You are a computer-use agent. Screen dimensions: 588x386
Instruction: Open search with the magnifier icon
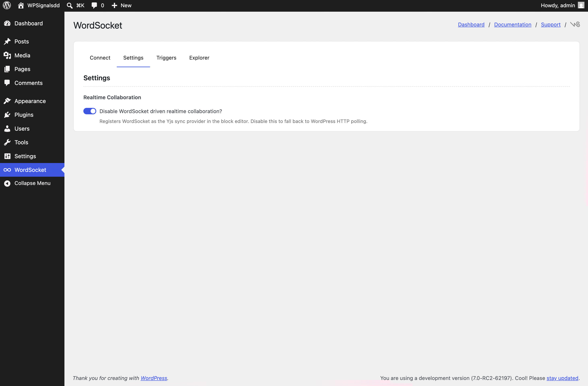coord(69,5)
